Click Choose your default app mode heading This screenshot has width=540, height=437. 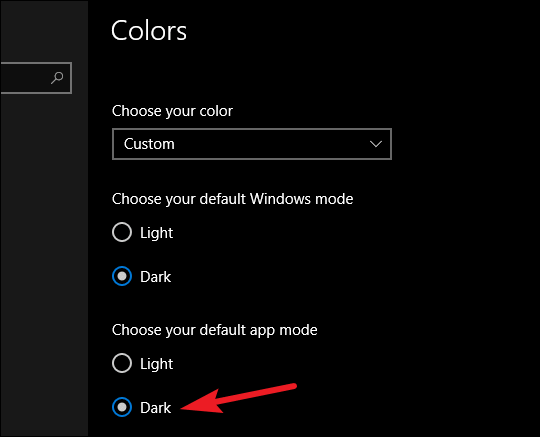215,330
